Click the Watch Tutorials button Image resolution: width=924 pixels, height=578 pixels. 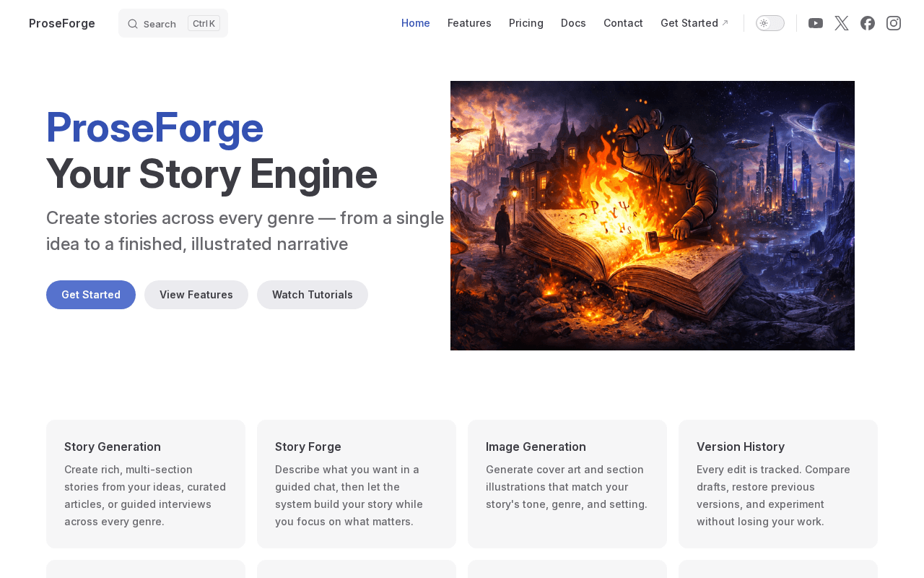(x=313, y=295)
